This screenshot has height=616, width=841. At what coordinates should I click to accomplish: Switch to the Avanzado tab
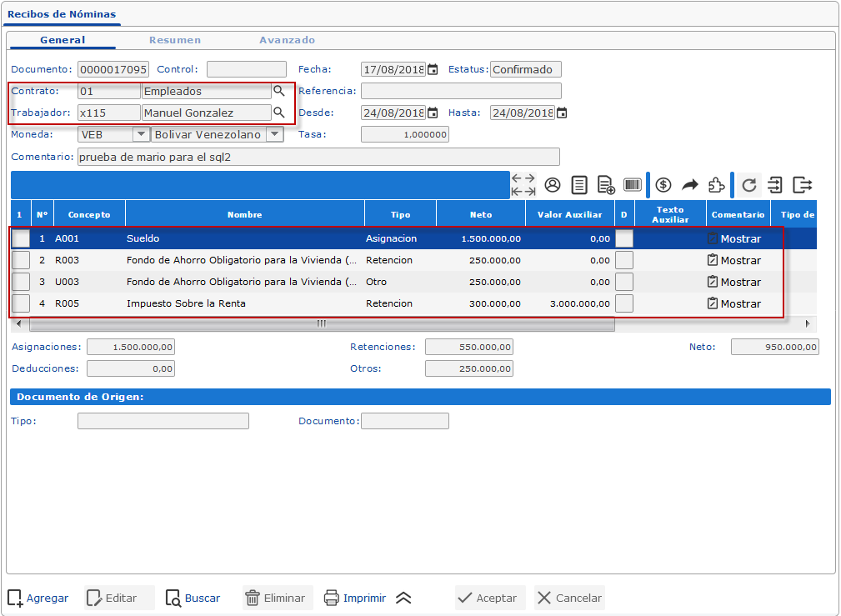coord(287,40)
